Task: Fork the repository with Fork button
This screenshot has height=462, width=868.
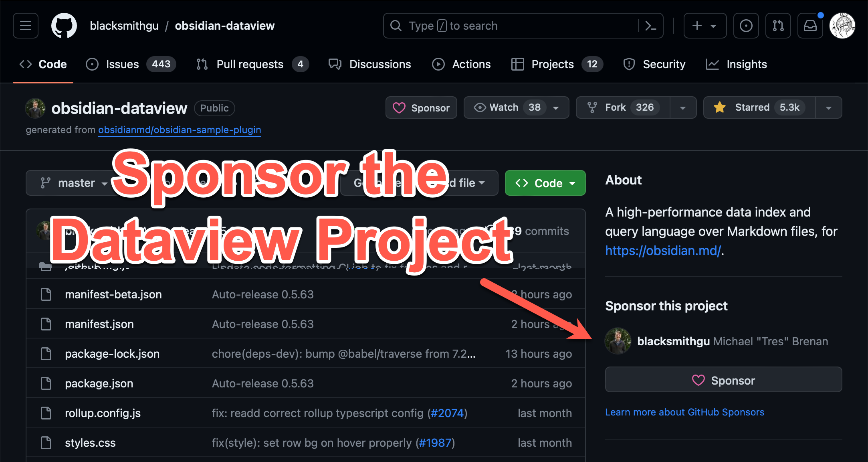Action: (623, 107)
